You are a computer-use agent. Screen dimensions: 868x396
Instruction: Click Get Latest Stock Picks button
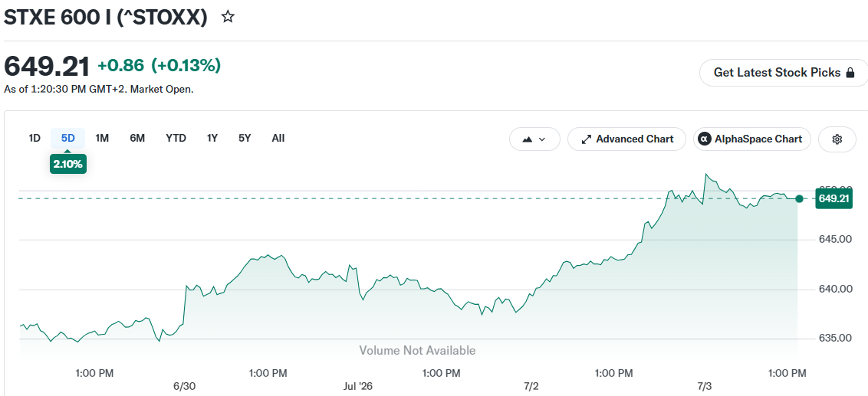coord(784,73)
